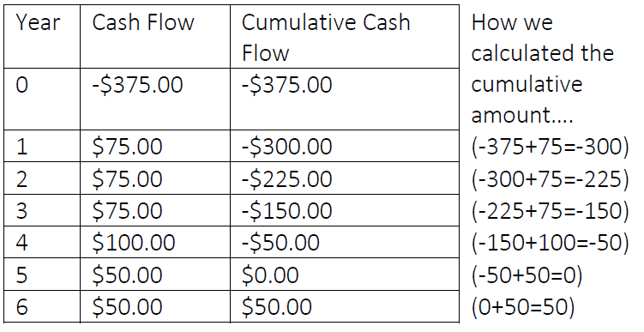Select the -$300.00 cumulative cell
The image size is (644, 332).
coord(345,146)
